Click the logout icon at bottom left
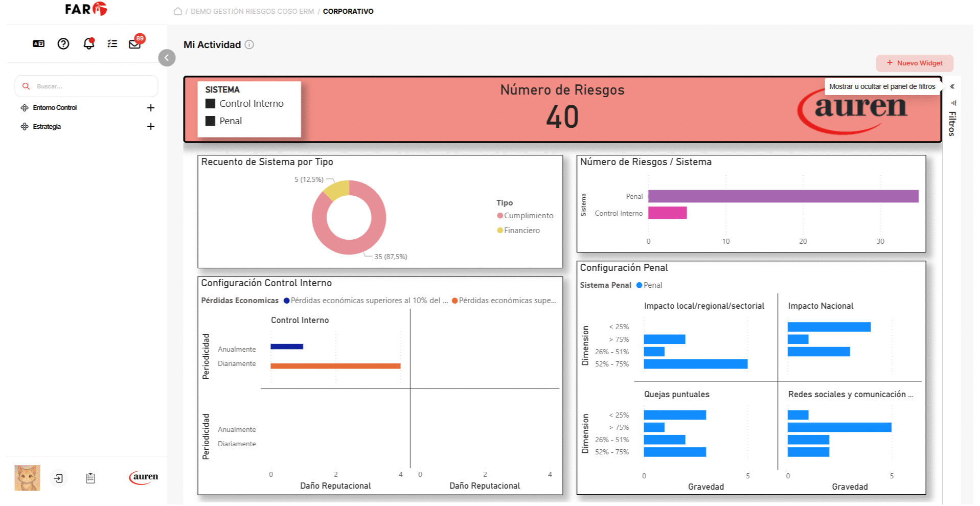This screenshot has width=980, height=506. [59, 478]
